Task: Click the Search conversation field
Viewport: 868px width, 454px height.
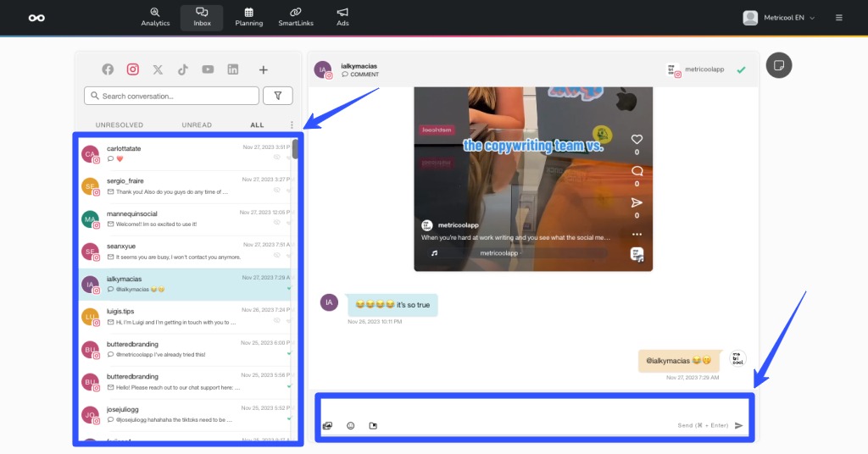Action: click(172, 96)
